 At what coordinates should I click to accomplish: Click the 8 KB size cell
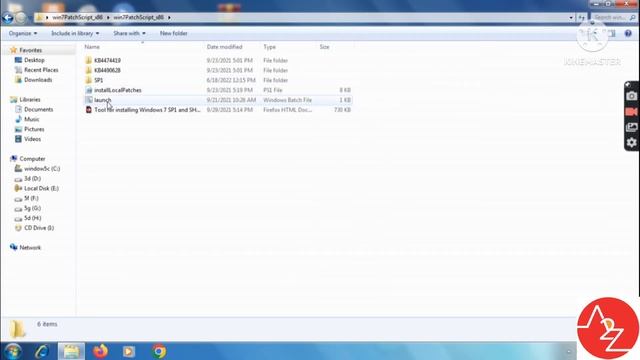(x=345, y=90)
